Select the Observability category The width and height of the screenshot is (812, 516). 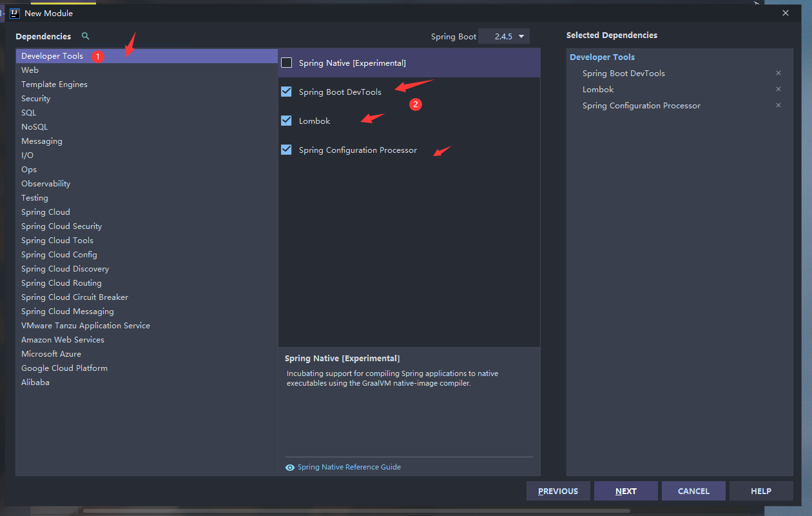click(147, 184)
